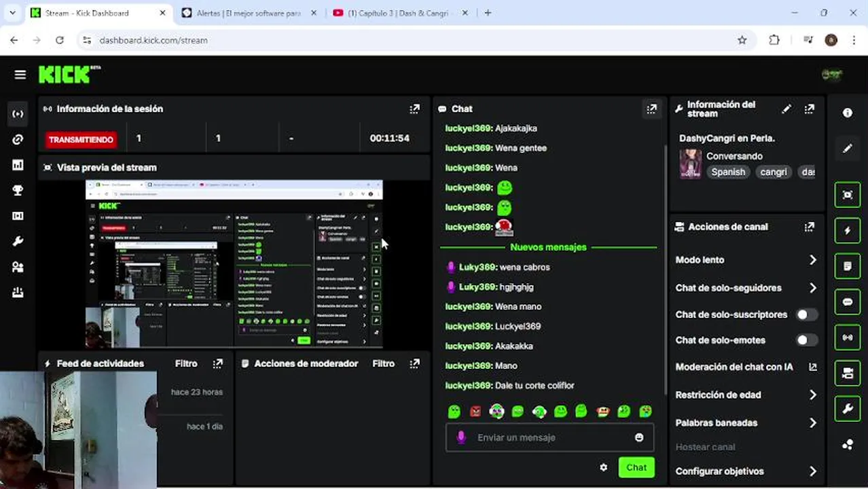
Task: Pop out the Feed de actividades panel
Action: 217,363
